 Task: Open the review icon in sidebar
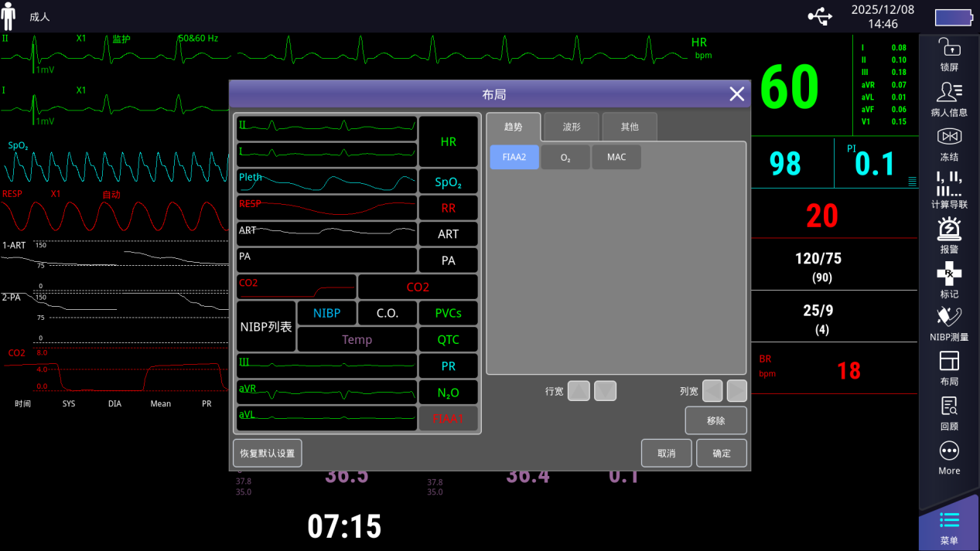click(x=948, y=413)
